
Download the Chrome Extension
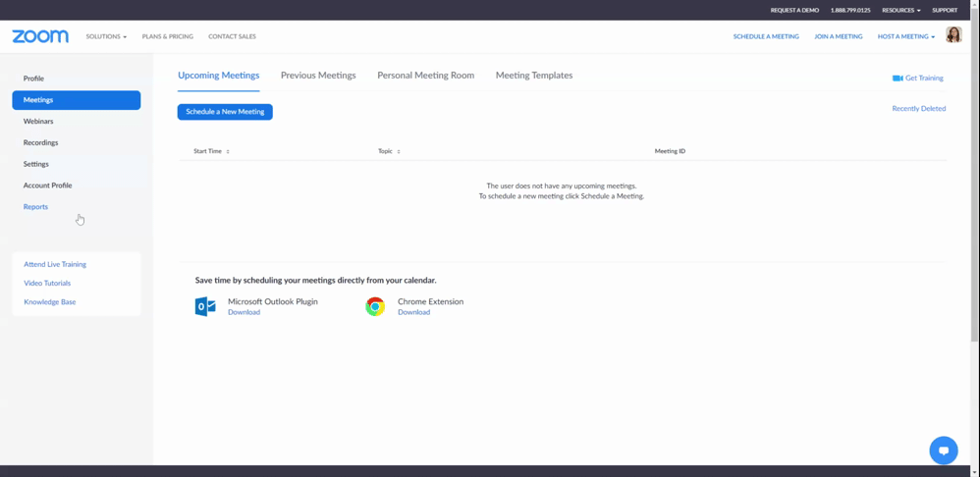click(413, 312)
